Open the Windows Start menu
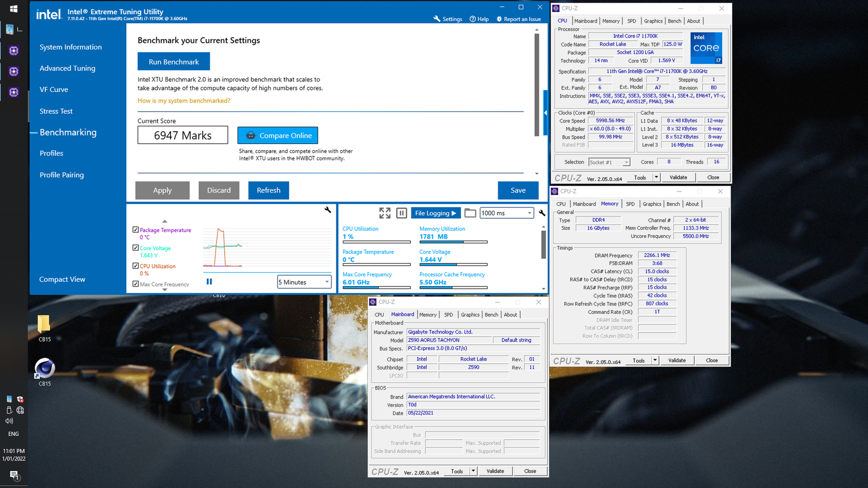The height and width of the screenshot is (488, 868). pyautogui.click(x=14, y=9)
